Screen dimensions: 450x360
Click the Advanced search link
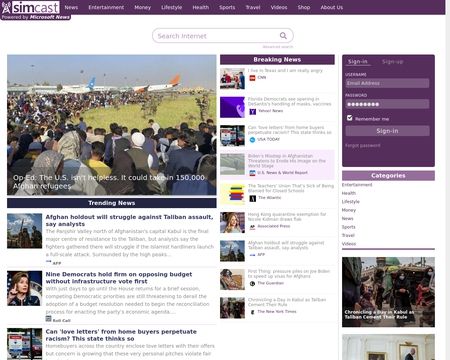tap(278, 47)
